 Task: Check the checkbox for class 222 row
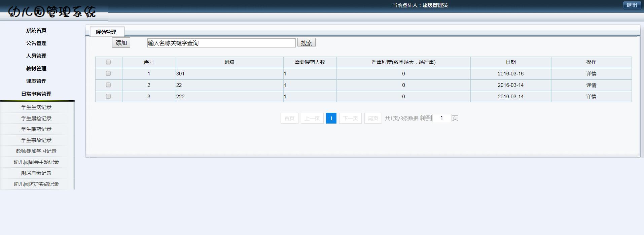coord(108,96)
